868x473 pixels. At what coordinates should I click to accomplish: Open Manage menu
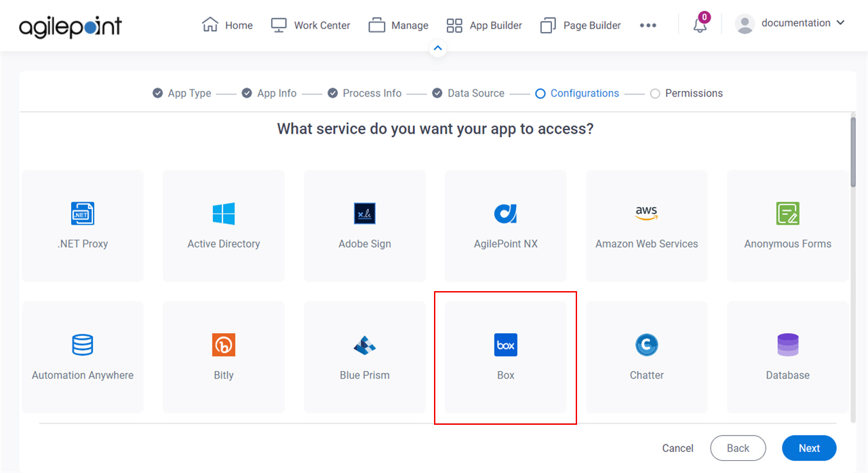(x=399, y=25)
